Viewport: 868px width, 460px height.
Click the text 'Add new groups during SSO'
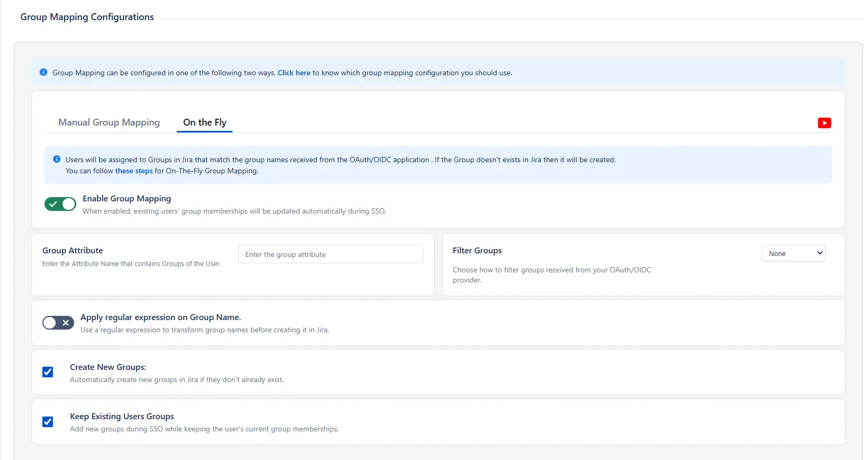tap(117, 429)
